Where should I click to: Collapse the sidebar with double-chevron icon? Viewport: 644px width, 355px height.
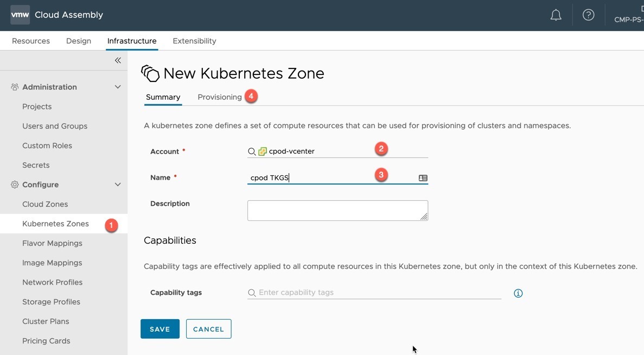point(118,60)
